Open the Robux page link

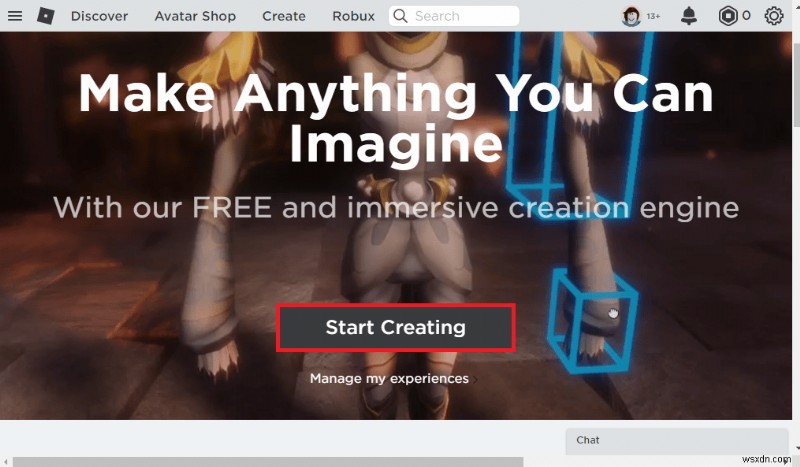(353, 16)
